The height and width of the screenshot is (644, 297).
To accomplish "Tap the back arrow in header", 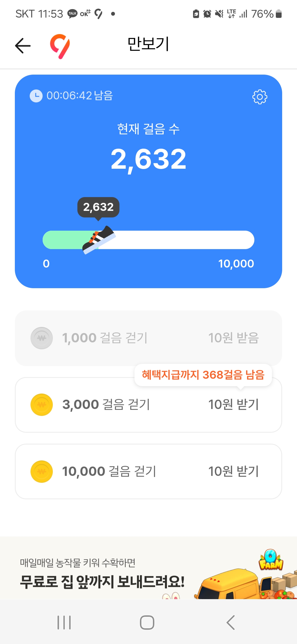I will (23, 45).
